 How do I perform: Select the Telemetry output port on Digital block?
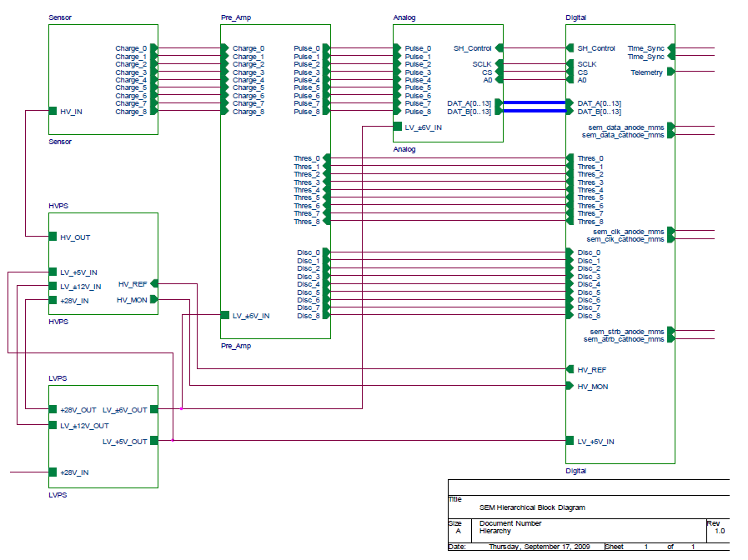point(670,72)
